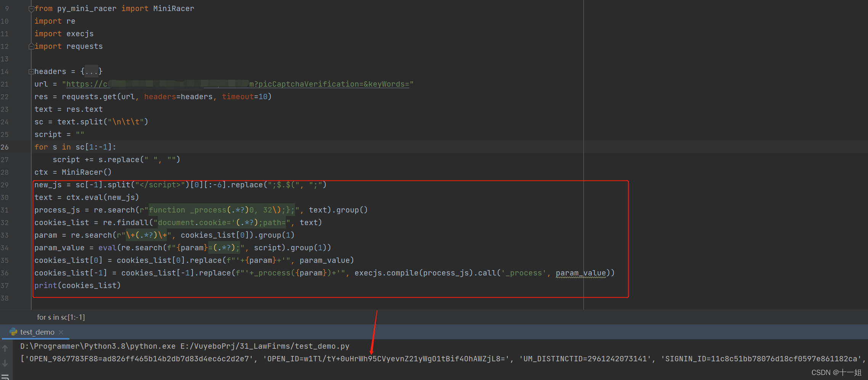
Task: Click 'cookies_list[0]' at start of line 35
Action: [69, 260]
